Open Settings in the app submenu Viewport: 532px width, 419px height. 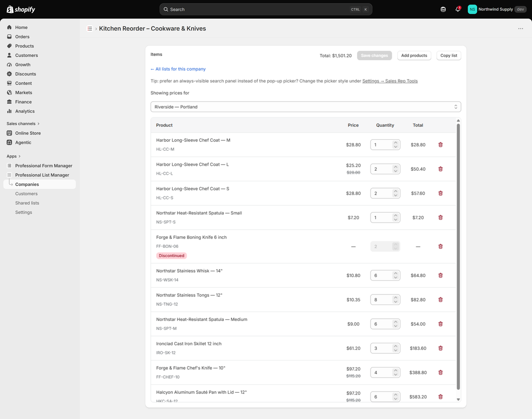[40, 212]
